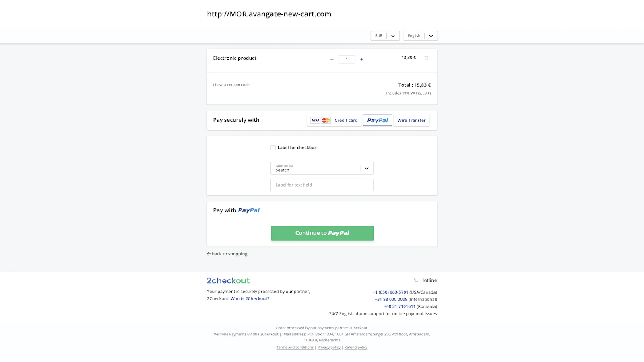This screenshot has height=362, width=644.
Task: Click the 2checkout logo
Action: [228, 280]
